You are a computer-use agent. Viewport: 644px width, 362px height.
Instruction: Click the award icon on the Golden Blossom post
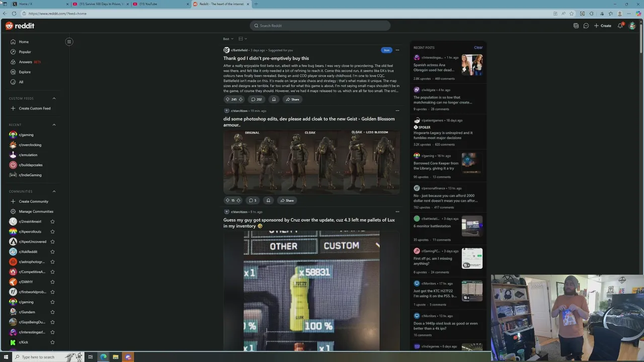[x=268, y=201]
